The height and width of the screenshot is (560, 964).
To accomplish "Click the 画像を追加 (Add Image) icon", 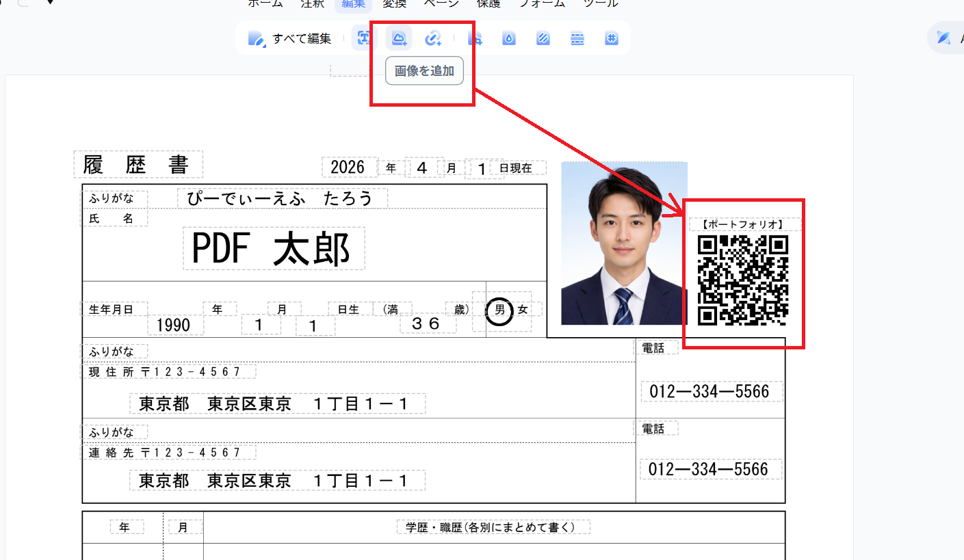I will click(x=398, y=38).
